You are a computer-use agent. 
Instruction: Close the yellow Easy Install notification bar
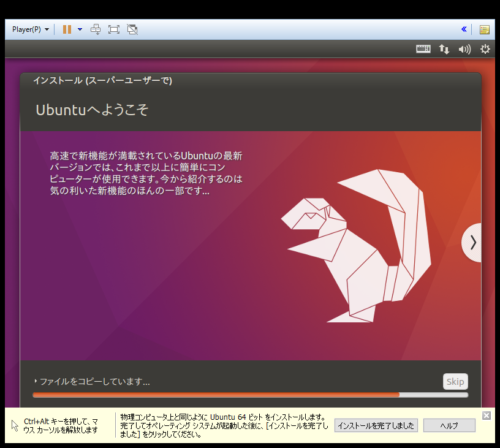tap(487, 415)
